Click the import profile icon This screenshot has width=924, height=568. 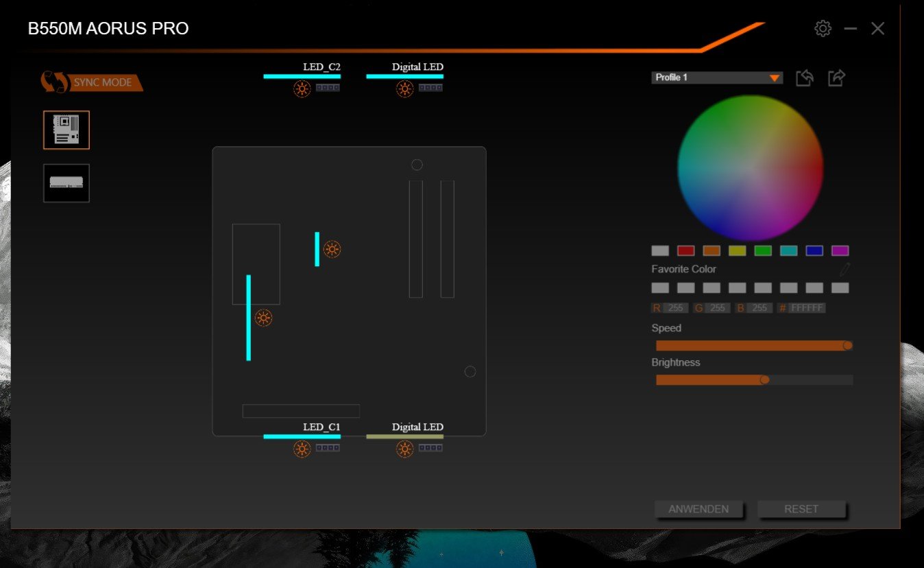[x=805, y=78]
